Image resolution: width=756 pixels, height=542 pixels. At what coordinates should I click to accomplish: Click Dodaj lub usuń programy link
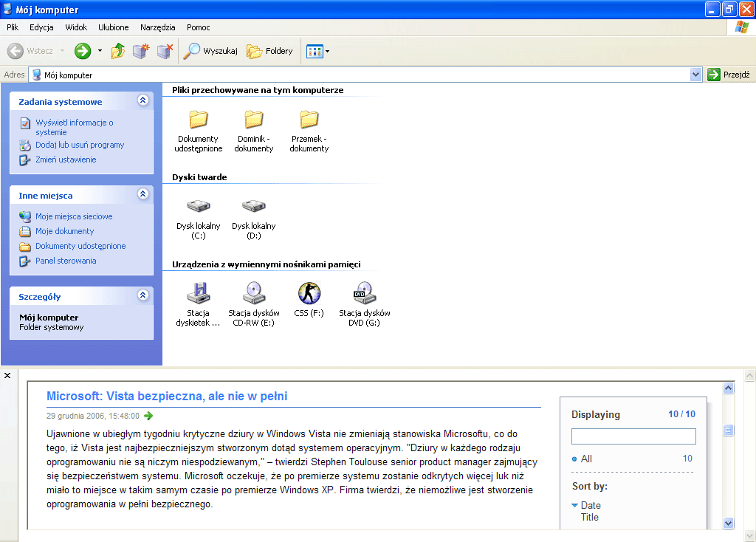80,145
